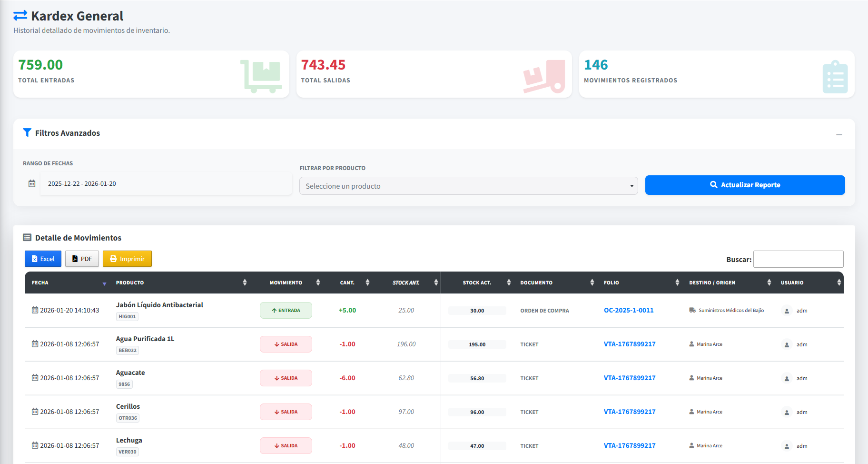868x464 pixels.
Task: Click the table icon beside Detalle de Movimientos
Action: coord(27,237)
